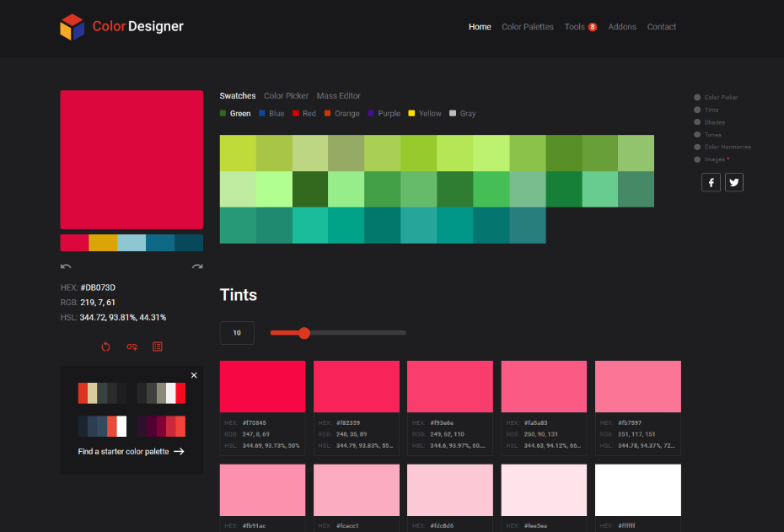Click the Twitter share icon
The image size is (784, 532).
click(x=733, y=182)
